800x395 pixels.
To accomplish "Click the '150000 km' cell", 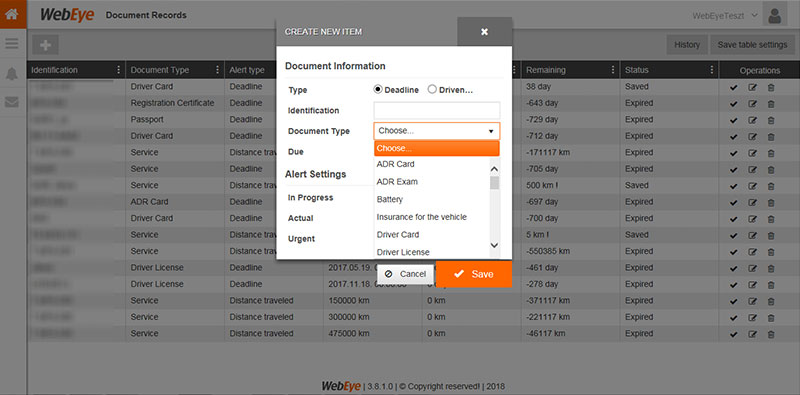I will [350, 301].
